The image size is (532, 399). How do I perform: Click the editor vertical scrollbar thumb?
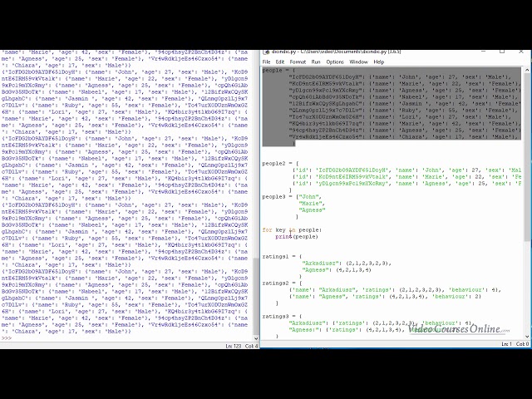(x=527, y=158)
